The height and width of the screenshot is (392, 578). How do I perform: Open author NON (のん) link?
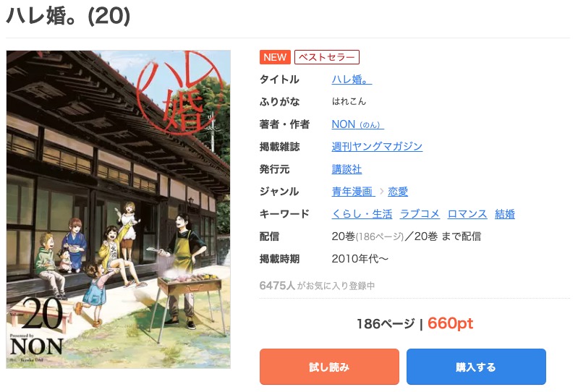(357, 124)
